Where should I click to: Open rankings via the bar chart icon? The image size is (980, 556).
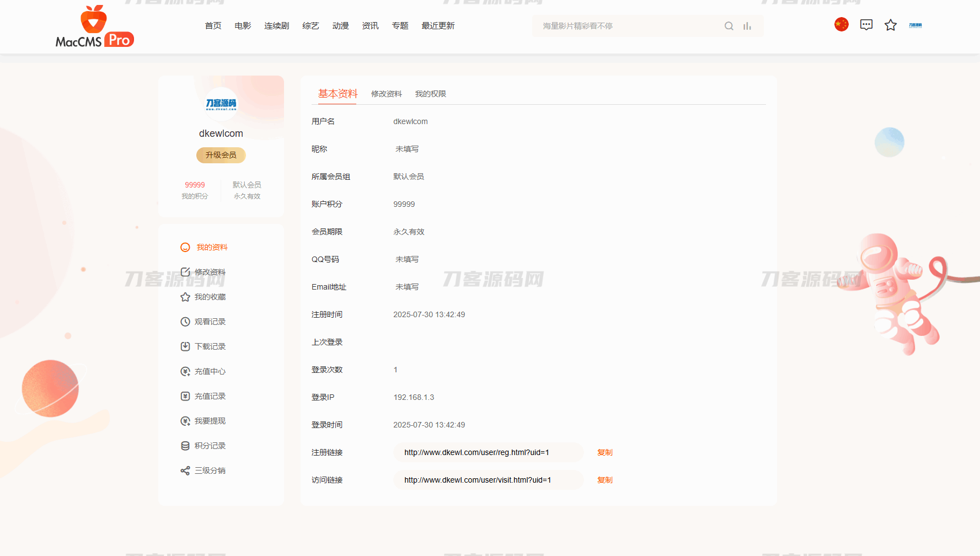pos(747,25)
